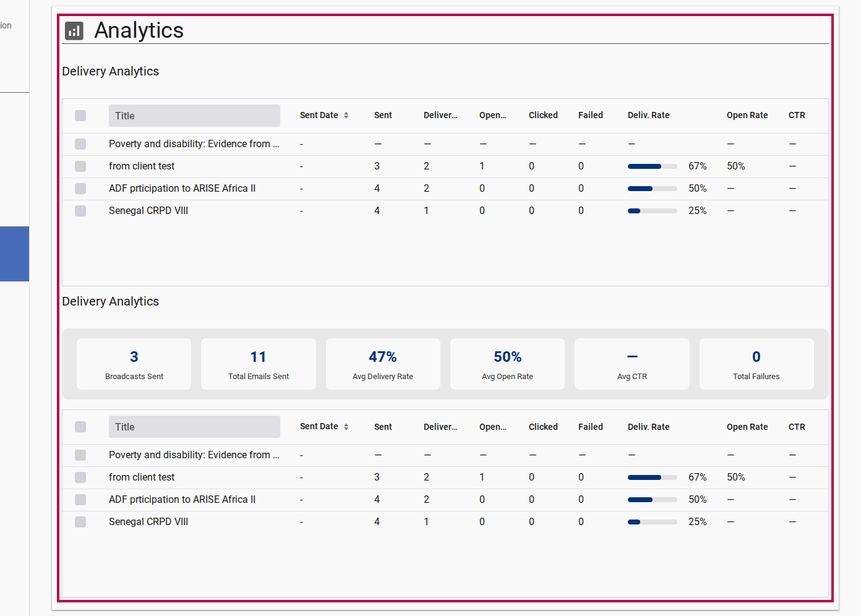Click 50% open rate value in lower table row
The image size is (861, 616).
[x=736, y=477]
